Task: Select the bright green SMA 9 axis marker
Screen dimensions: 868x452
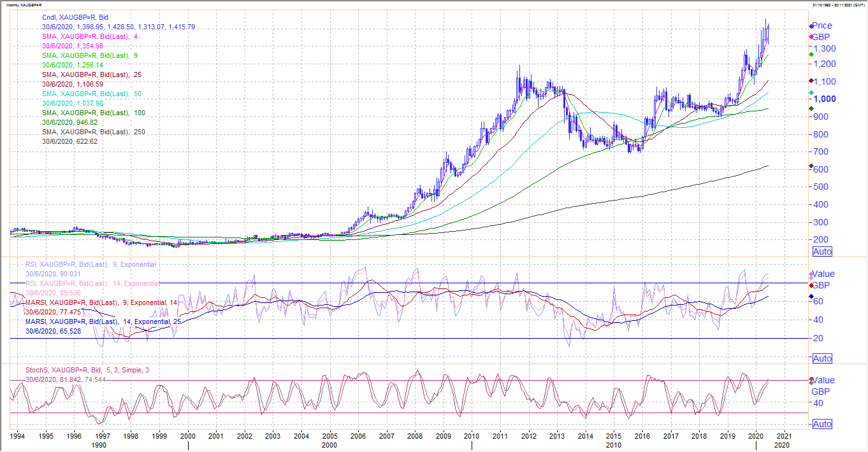Action: click(x=811, y=54)
